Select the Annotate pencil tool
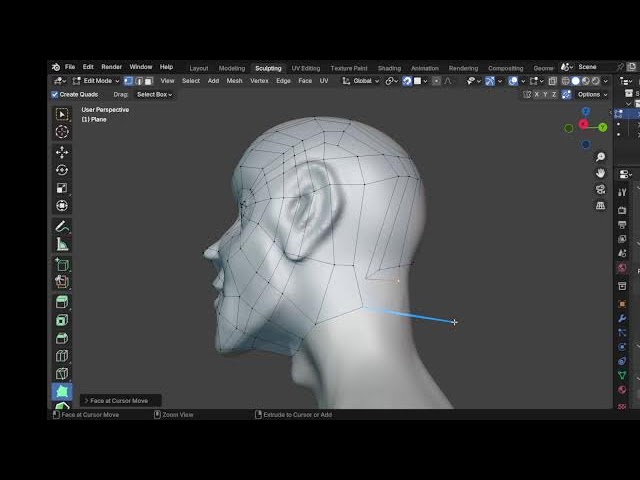 point(62,226)
